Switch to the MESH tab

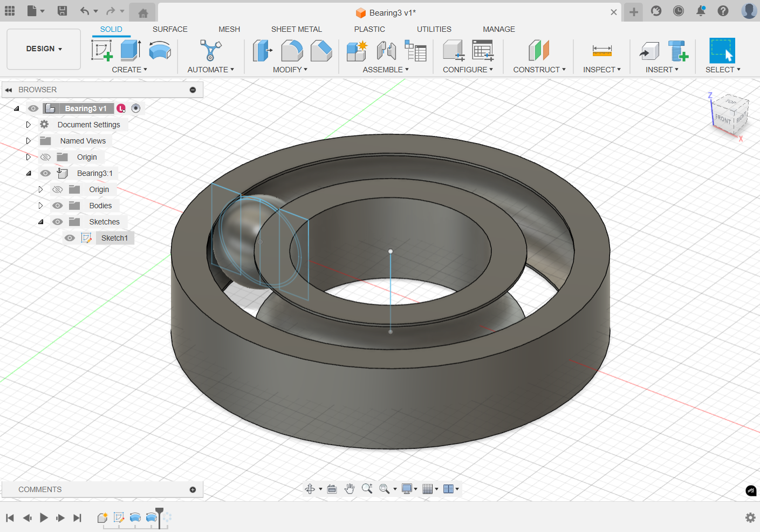(x=229, y=29)
